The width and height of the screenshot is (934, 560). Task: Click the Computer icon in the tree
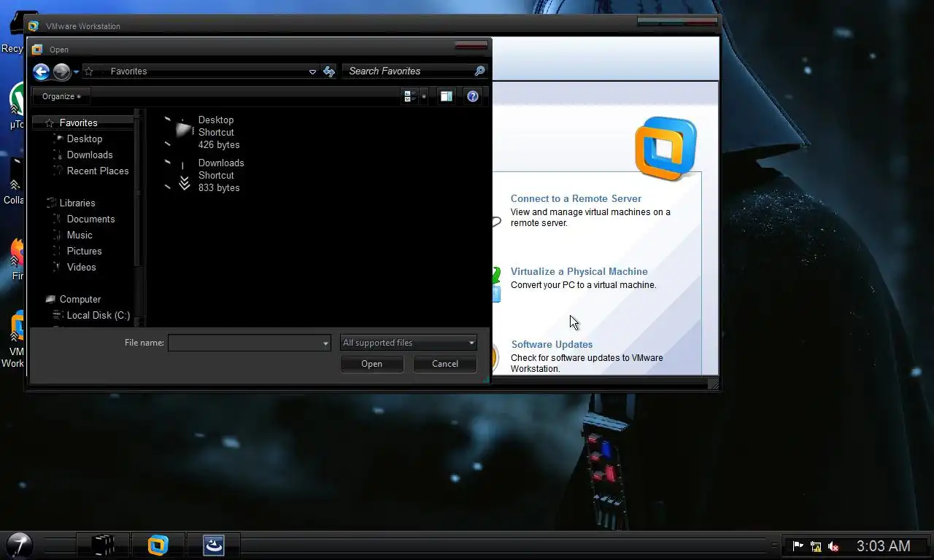tap(50, 299)
